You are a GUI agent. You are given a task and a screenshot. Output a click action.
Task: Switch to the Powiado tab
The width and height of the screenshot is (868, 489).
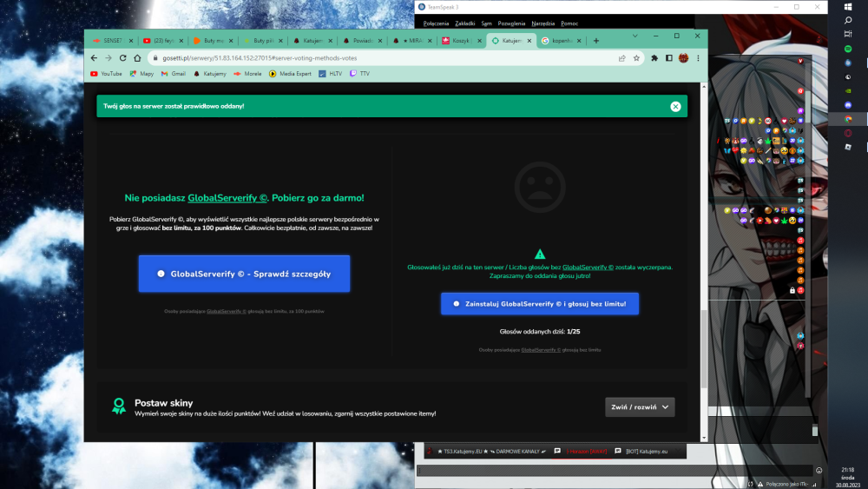(362, 41)
